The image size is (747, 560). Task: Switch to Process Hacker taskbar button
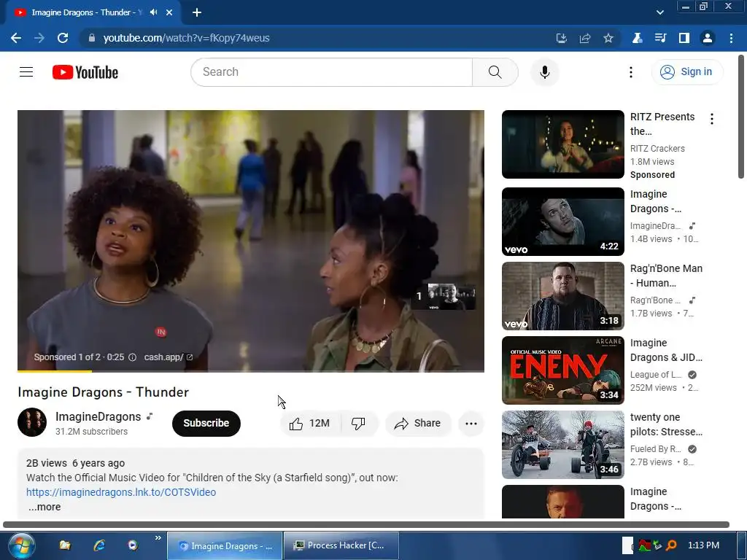click(x=341, y=545)
